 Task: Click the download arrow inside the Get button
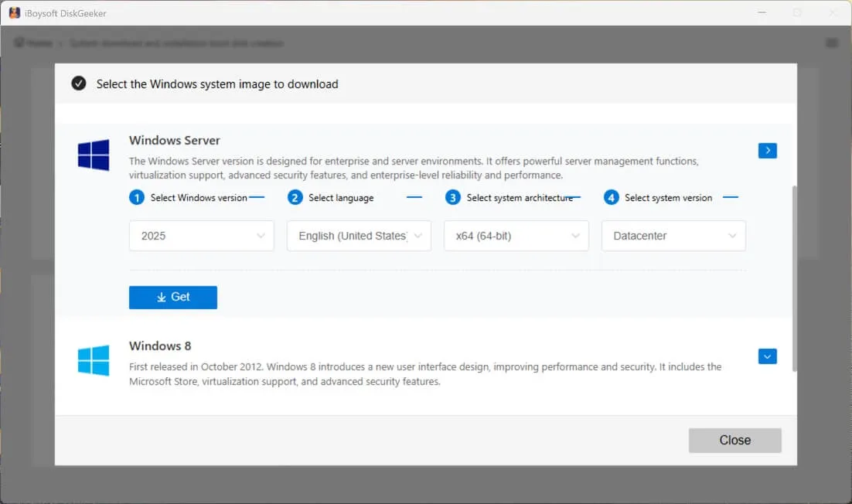pyautogui.click(x=162, y=297)
